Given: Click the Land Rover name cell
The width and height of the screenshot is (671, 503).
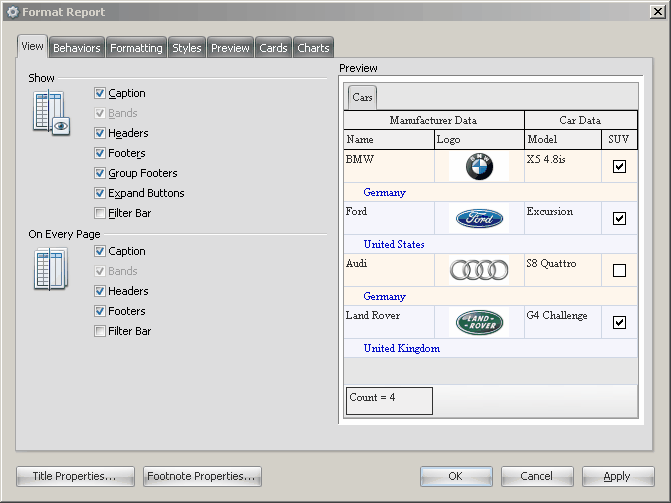Looking at the screenshot, I should (389, 322).
